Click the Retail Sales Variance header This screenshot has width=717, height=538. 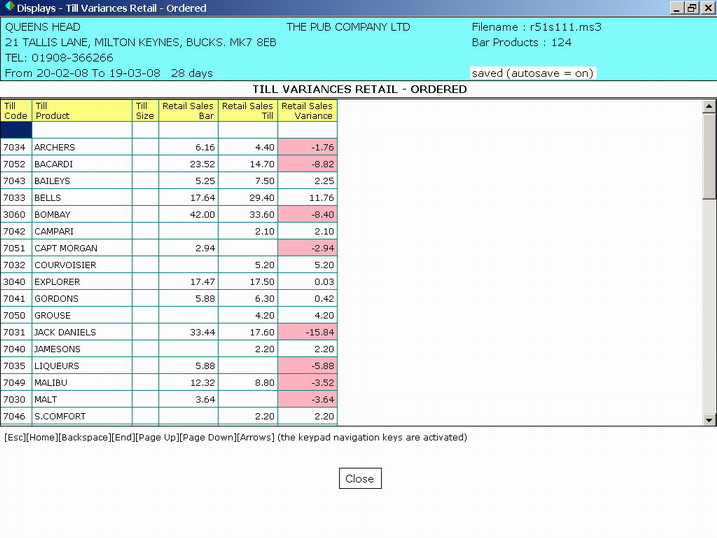point(307,111)
